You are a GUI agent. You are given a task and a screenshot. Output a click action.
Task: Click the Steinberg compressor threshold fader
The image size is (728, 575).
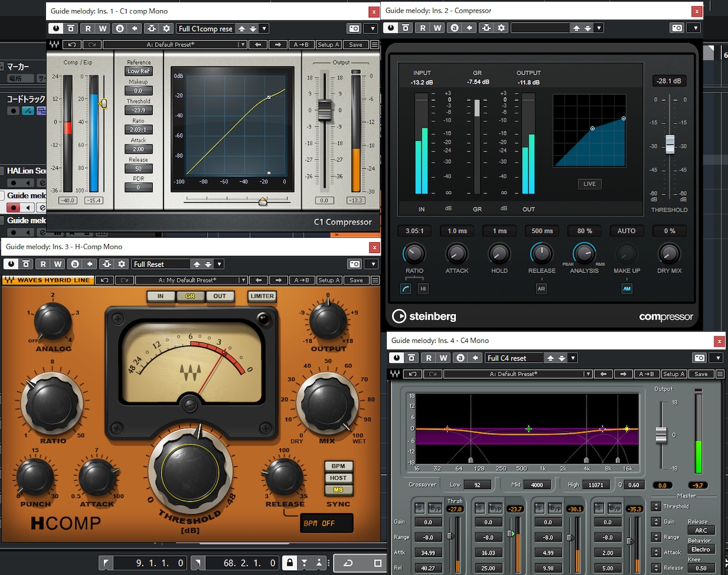click(x=670, y=144)
